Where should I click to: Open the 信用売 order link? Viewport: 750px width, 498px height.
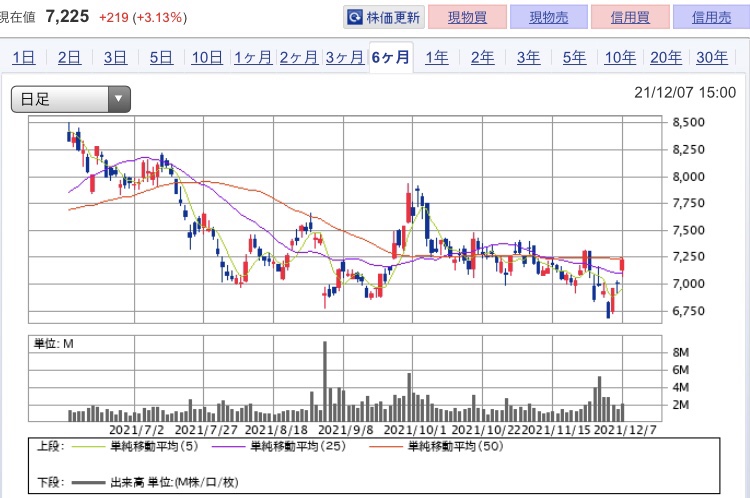(x=711, y=18)
